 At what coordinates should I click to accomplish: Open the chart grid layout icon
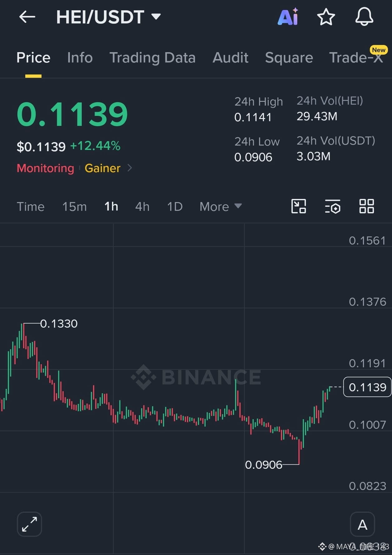tap(366, 206)
